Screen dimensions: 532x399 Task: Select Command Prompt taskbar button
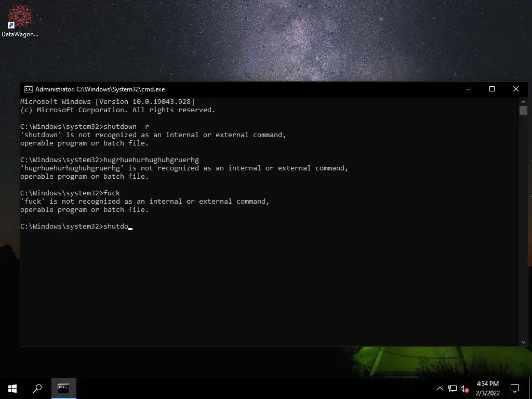click(x=64, y=389)
